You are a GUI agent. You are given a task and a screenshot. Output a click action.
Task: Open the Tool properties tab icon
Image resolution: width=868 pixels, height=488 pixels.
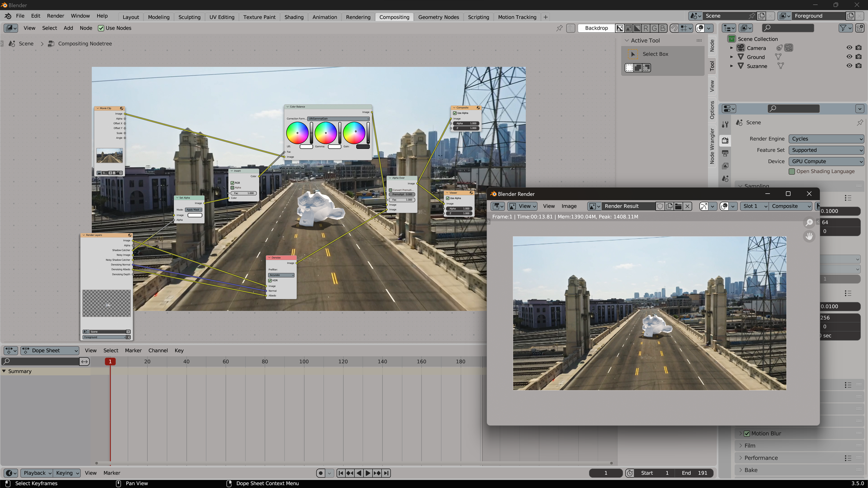coord(725,124)
